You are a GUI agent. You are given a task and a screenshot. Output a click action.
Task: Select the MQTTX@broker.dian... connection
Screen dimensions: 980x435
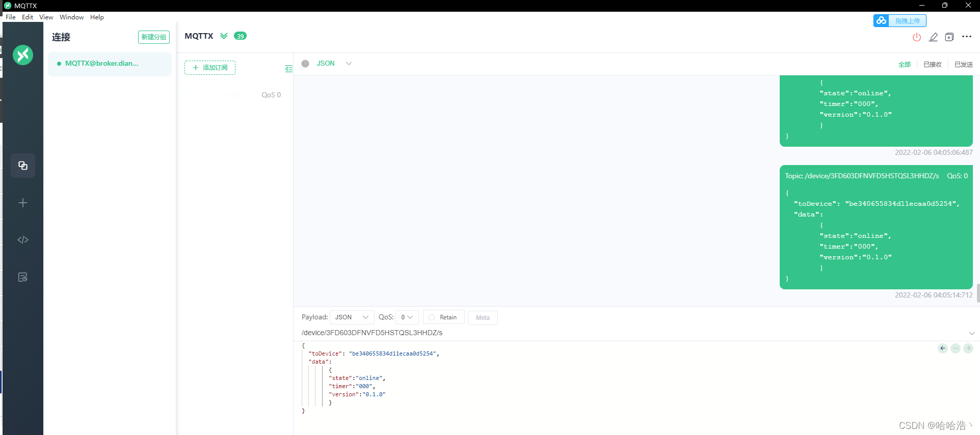tap(110, 64)
